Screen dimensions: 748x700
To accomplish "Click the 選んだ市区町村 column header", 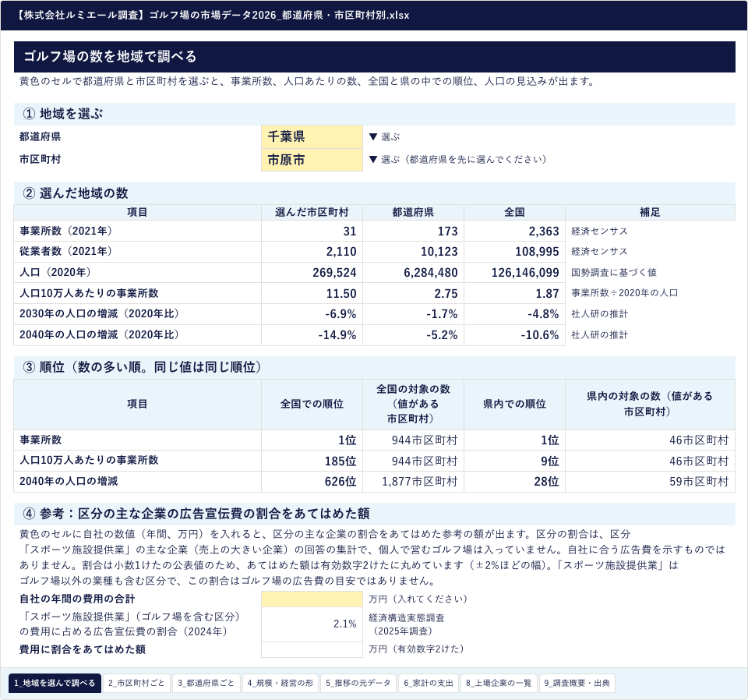I will [x=312, y=212].
